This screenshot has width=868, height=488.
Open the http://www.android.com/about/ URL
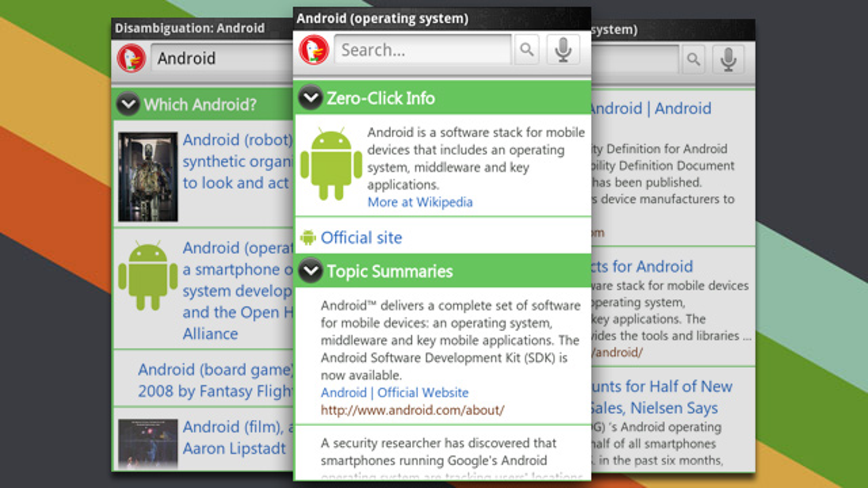click(x=412, y=410)
